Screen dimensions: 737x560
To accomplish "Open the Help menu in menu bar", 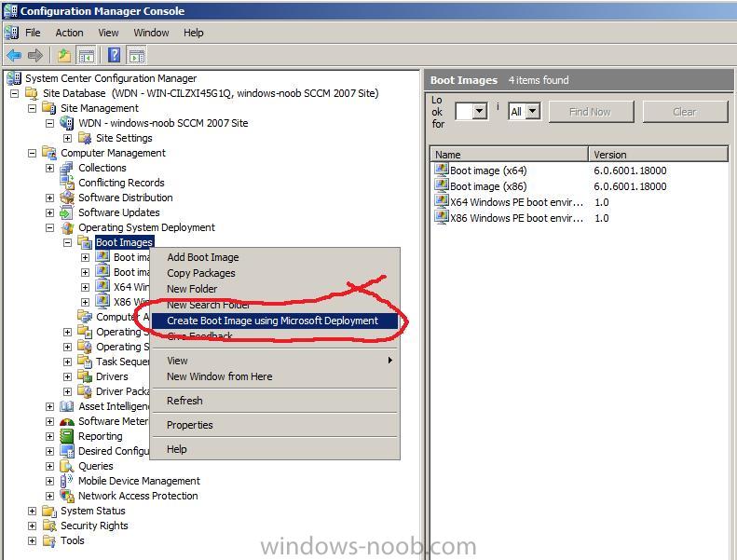I will 193,33.
